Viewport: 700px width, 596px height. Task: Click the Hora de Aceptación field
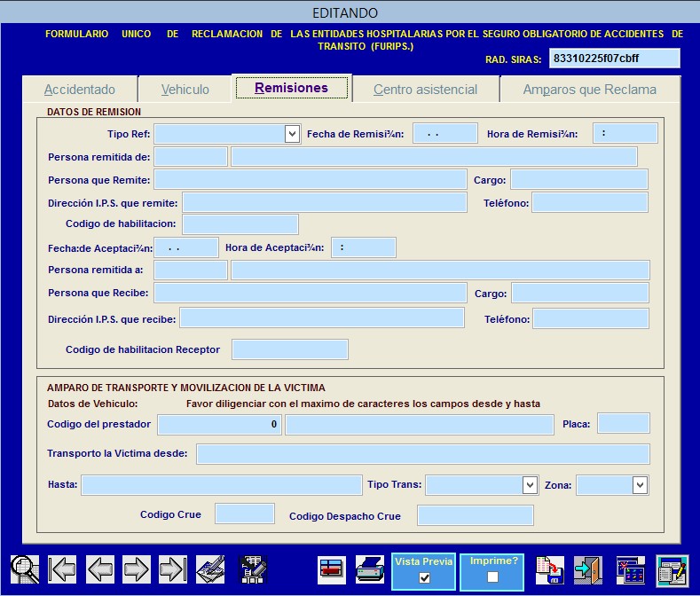coord(364,247)
